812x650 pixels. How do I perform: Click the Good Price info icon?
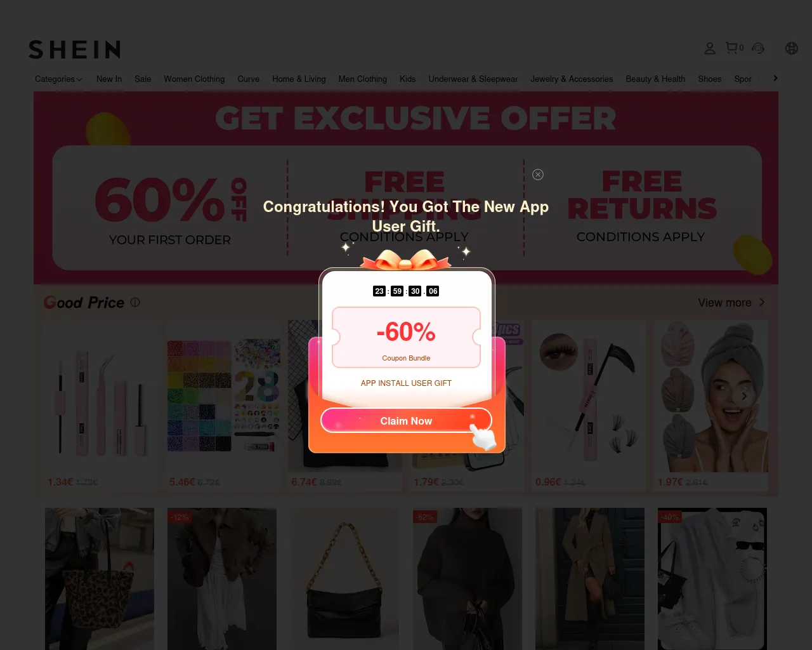135,302
